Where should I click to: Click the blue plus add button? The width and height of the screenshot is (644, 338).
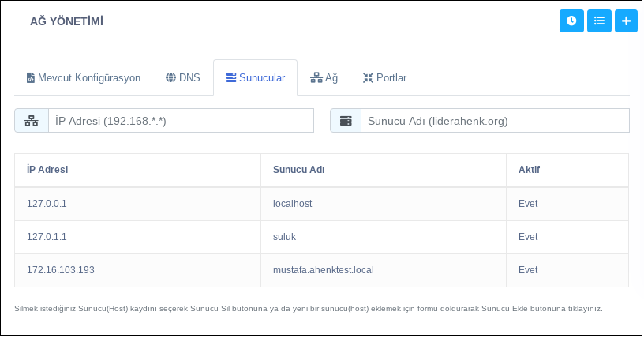626,21
